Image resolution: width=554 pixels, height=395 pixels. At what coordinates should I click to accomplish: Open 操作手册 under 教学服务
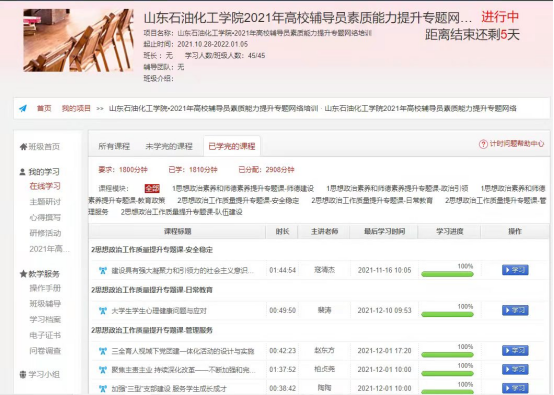click(45, 288)
